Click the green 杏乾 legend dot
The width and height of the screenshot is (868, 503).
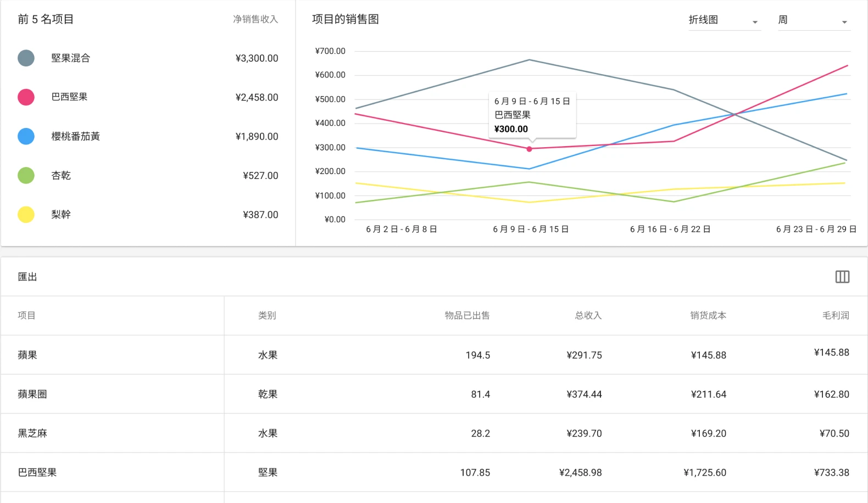coord(26,176)
